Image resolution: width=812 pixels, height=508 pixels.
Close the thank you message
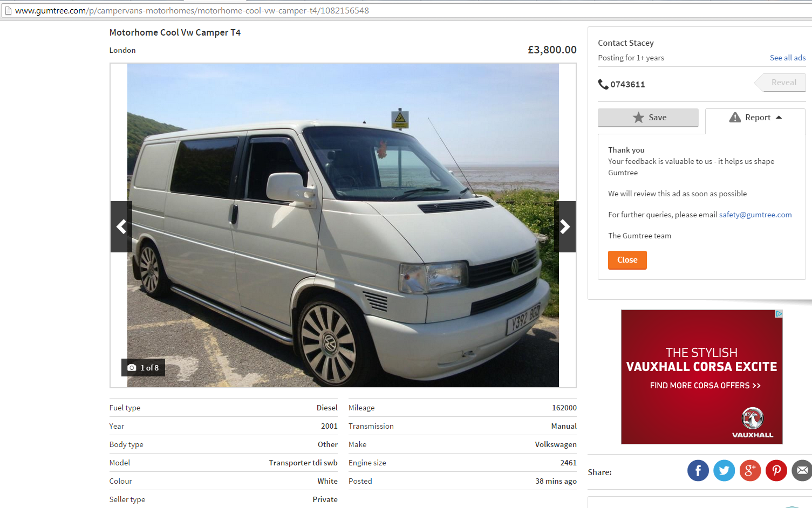[x=627, y=260]
